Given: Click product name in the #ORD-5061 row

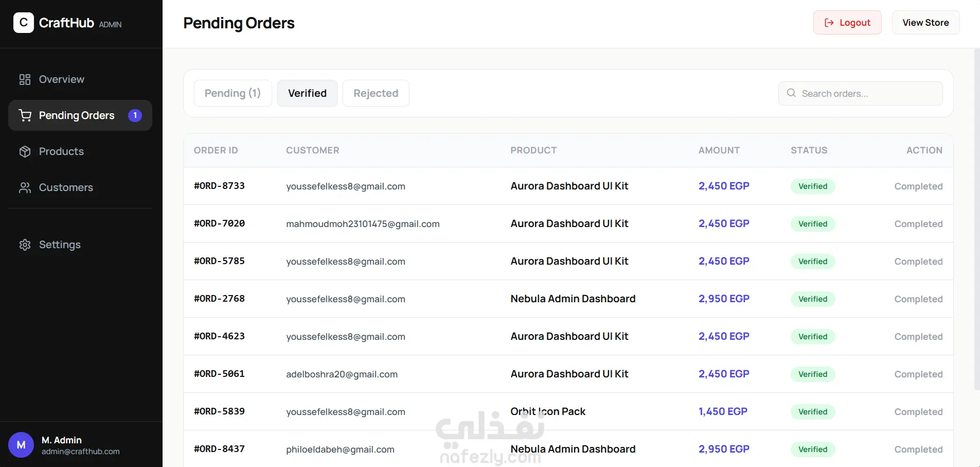Looking at the screenshot, I should click(x=569, y=374).
